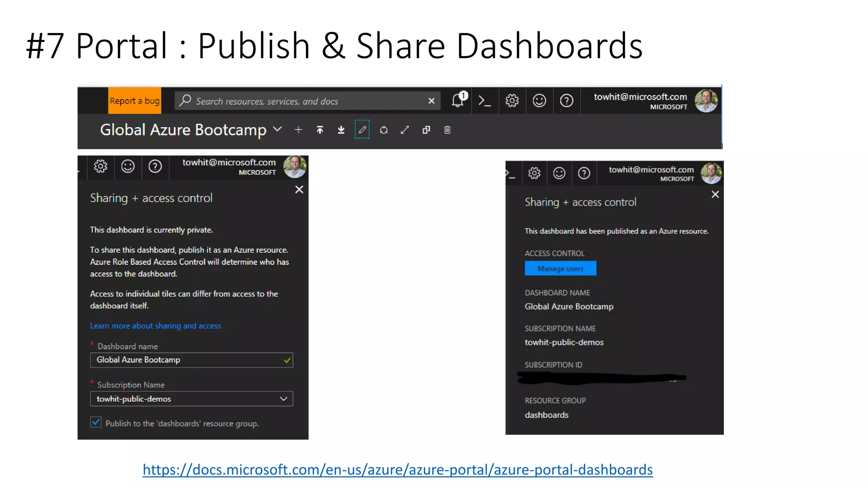This screenshot has height=488, width=868.
Task: Launch Cloud Shell from top portal bar
Action: click(485, 101)
